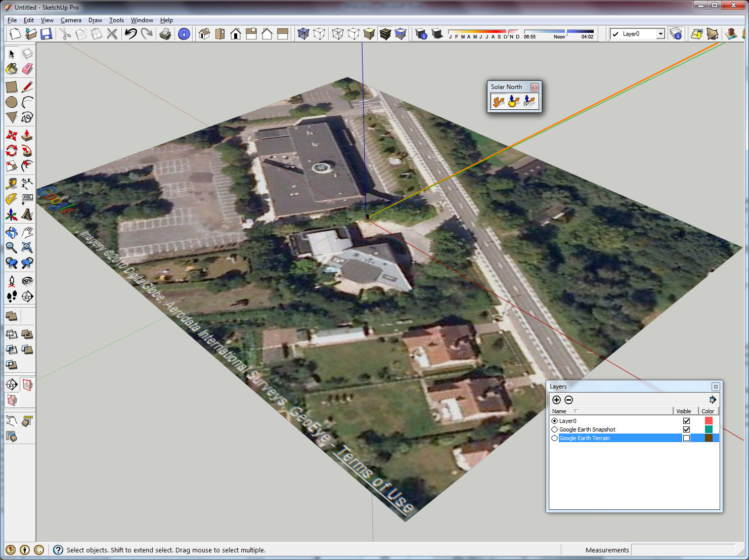The image size is (749, 560).
Task: Pick the Tape Measure tool
Action: [12, 184]
